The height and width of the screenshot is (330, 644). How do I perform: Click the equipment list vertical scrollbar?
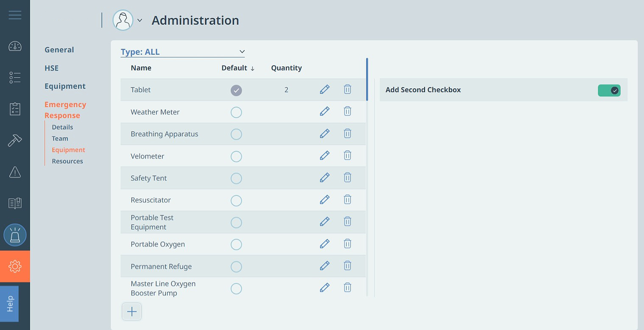tap(367, 79)
